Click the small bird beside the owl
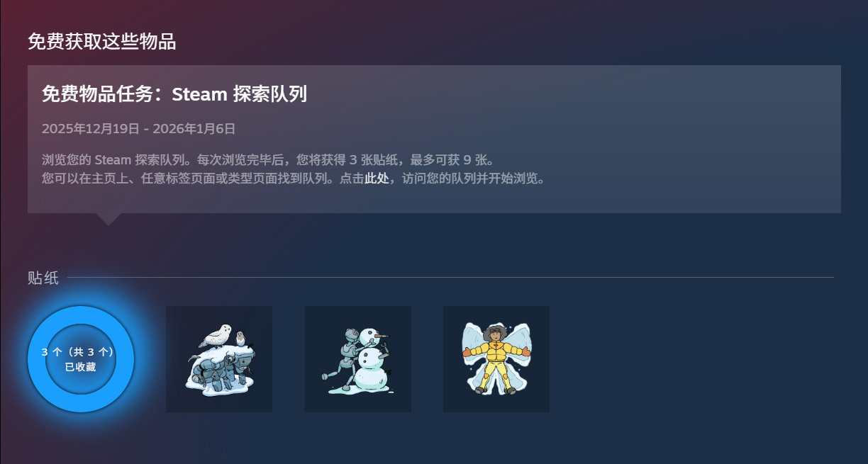The image size is (868, 464). pyautogui.click(x=240, y=338)
